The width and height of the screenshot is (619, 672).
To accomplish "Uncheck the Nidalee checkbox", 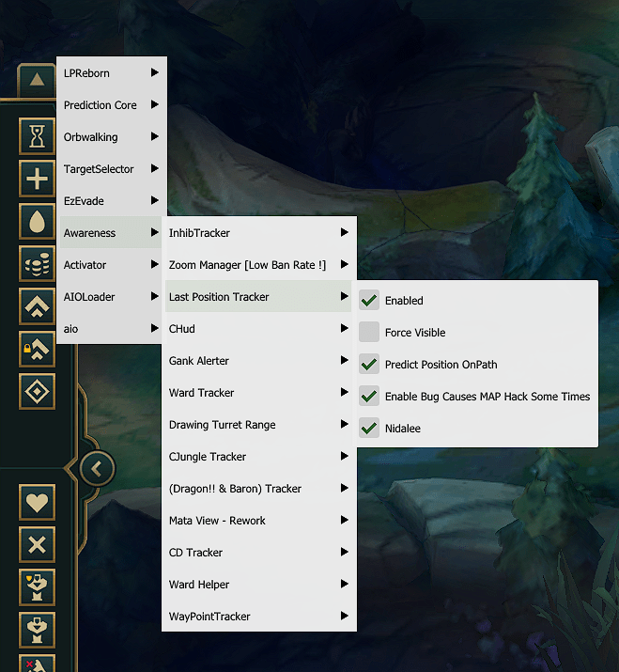I will click(369, 428).
